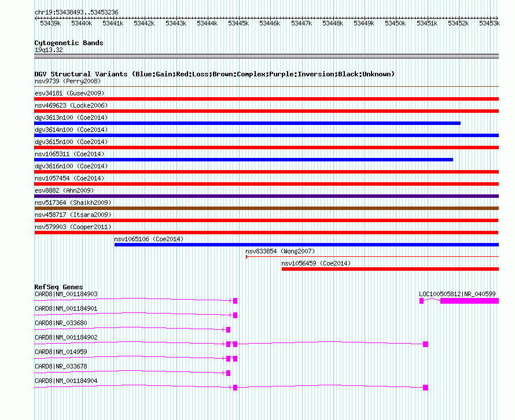Select the 19q13.32 band label
515x420 pixels.
[49, 50]
